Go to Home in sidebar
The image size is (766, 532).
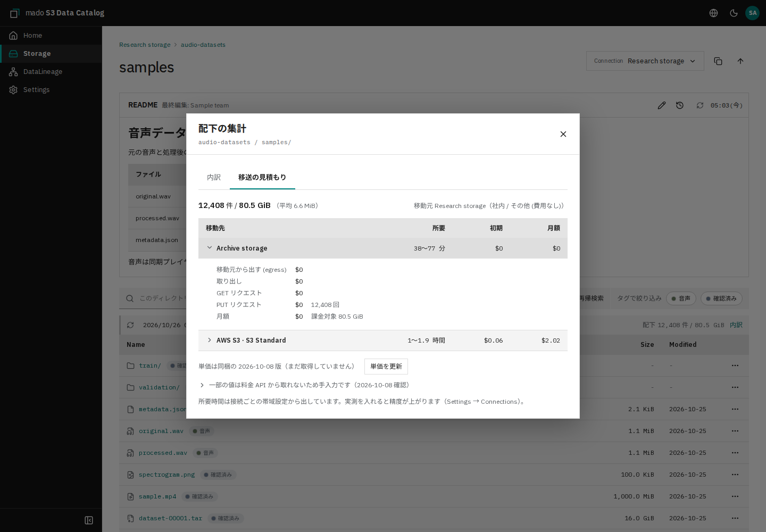pos(51,36)
